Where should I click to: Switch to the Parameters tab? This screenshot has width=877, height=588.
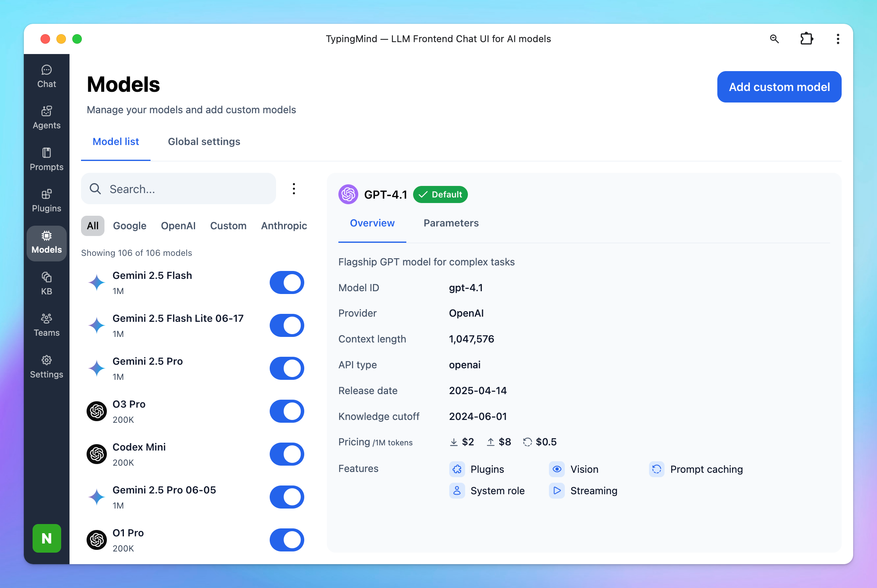451,223
